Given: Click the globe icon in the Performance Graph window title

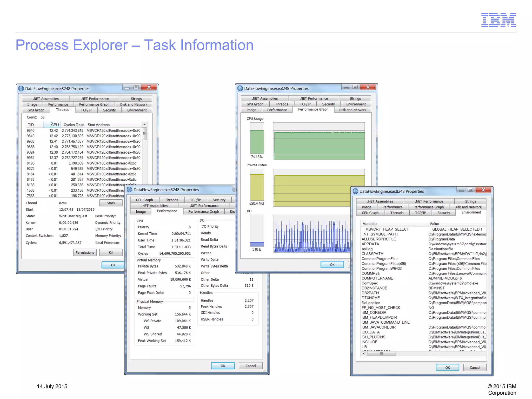Looking at the screenshot, I should coord(240,88).
